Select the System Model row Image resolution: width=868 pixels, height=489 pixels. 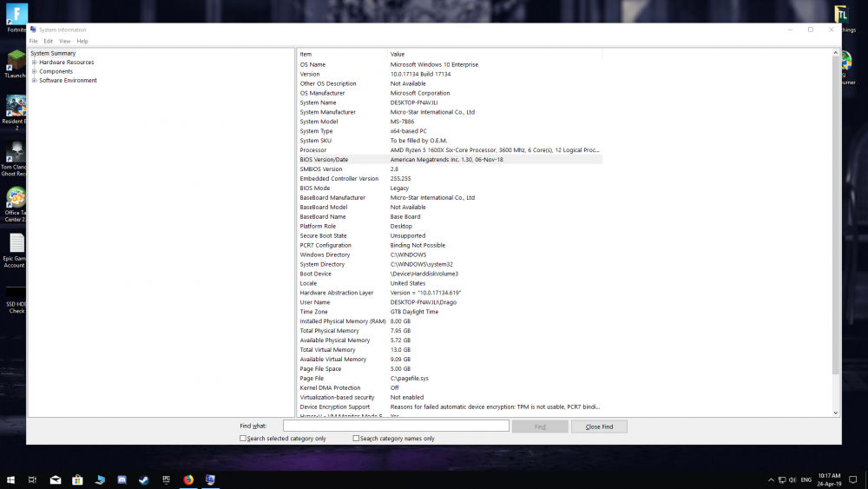450,122
